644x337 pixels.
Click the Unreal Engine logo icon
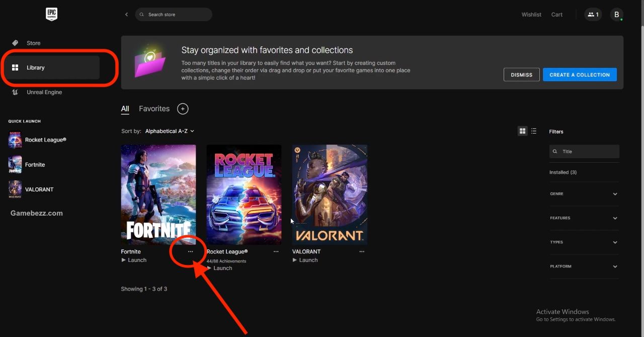[15, 92]
